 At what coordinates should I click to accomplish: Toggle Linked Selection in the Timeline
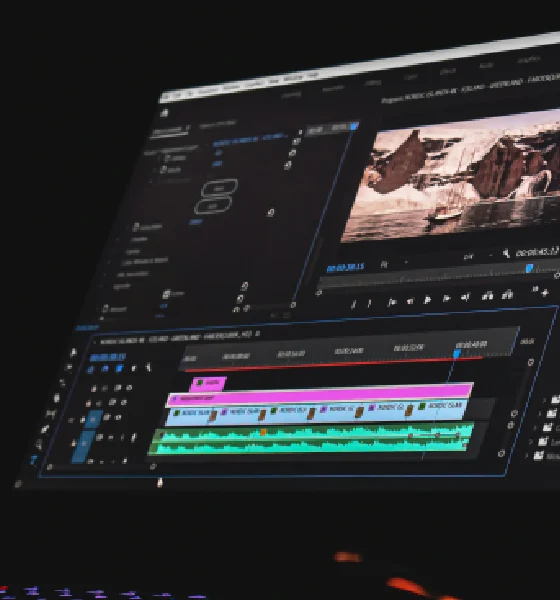tap(119, 368)
